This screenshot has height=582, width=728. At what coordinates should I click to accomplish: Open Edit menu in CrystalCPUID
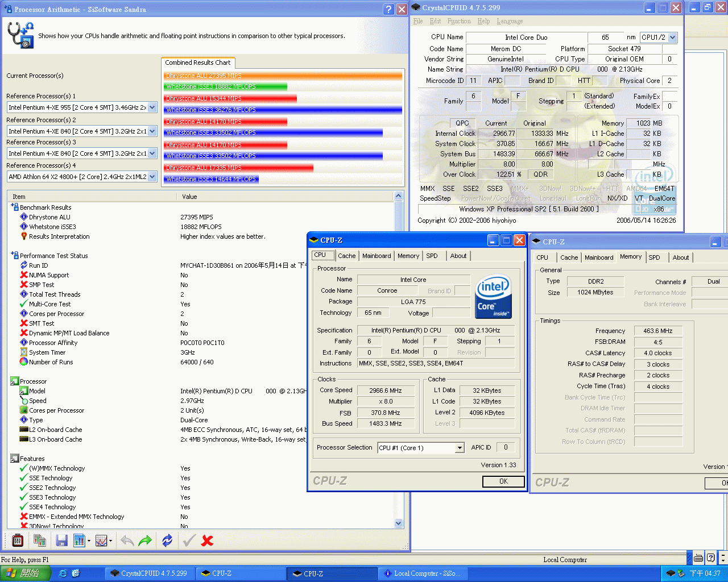pos(436,21)
